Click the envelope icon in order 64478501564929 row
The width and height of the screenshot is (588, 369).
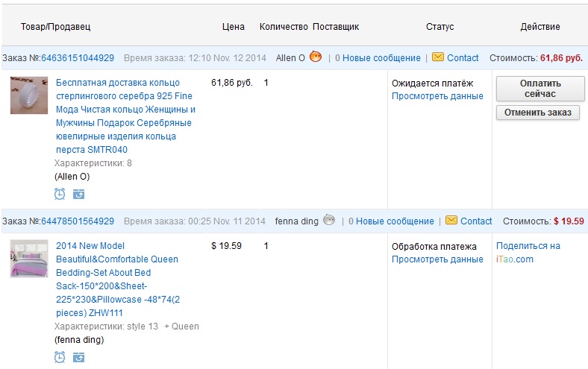451,221
